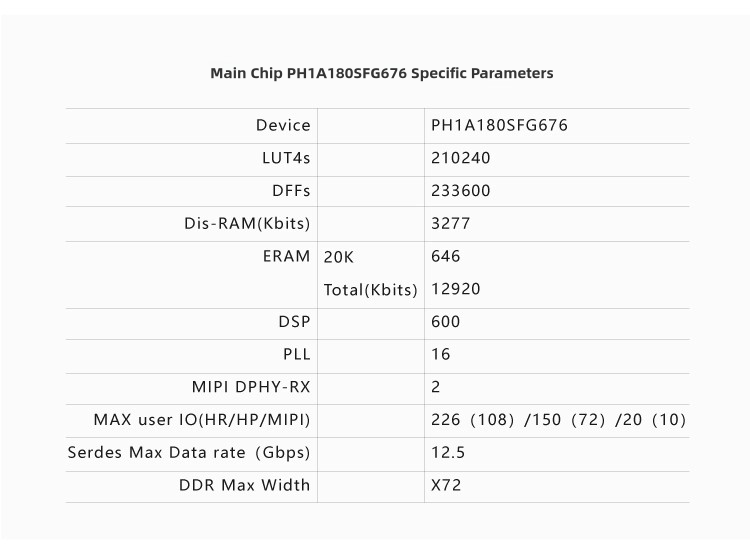Click the 210240 LUT4s value
Viewport: 750px width, 547px height.
pos(460,158)
